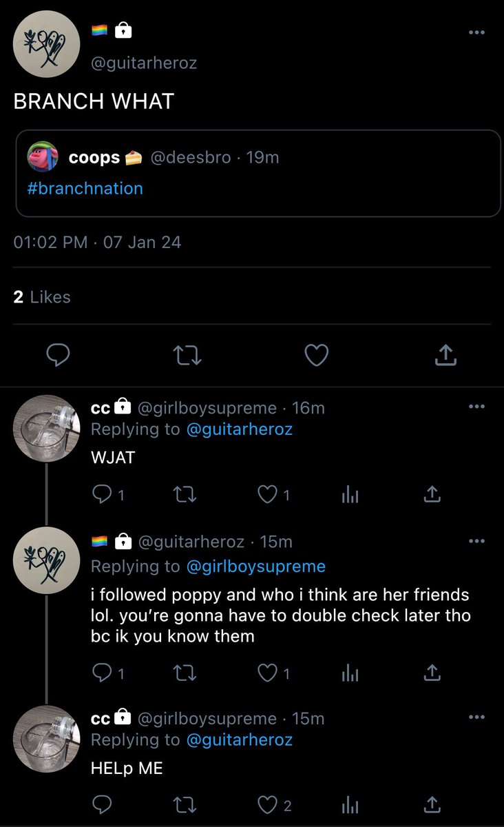
Task: Reply to the HELp ME tweet
Action: pos(102,804)
